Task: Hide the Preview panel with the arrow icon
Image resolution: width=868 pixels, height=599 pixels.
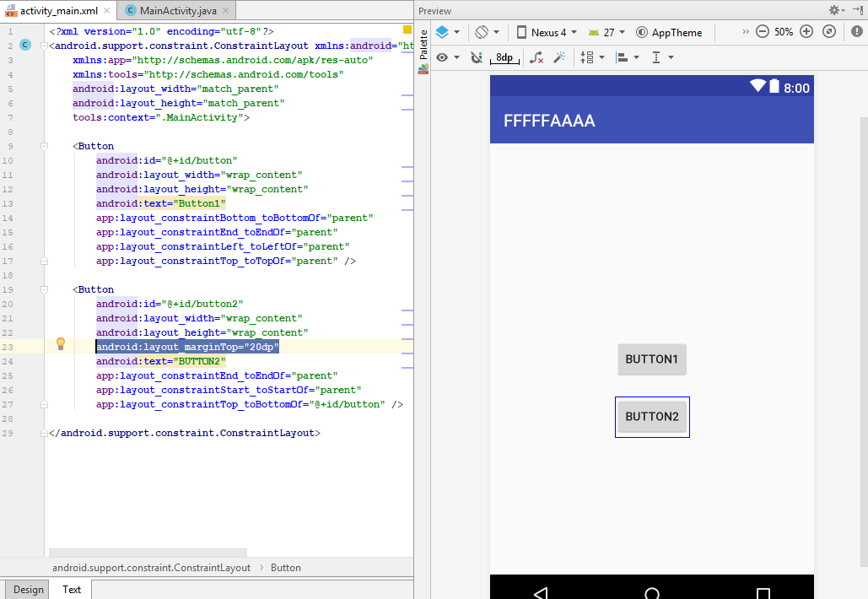Action: 858,10
